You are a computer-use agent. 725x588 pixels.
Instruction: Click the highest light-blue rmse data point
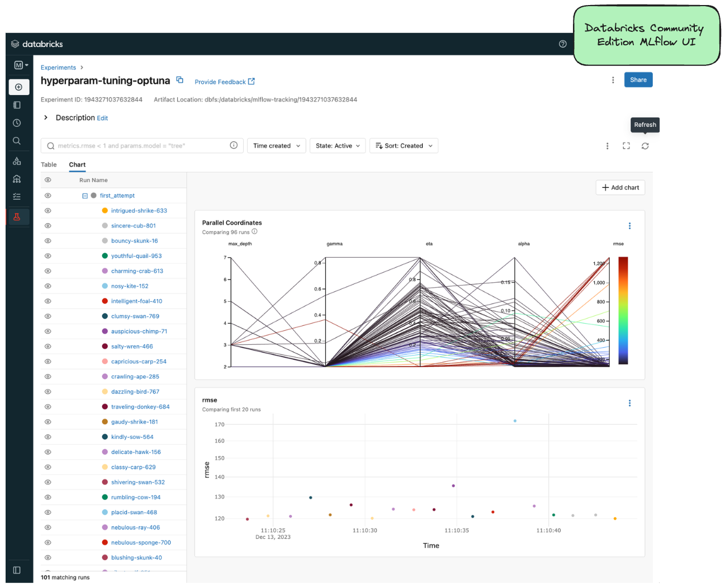(x=515, y=421)
